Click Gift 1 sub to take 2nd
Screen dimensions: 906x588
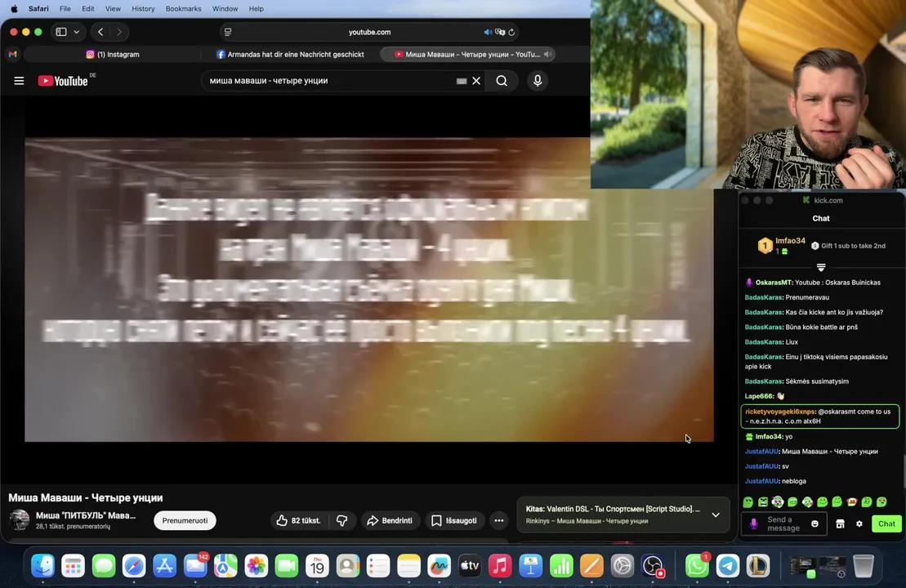coord(848,246)
